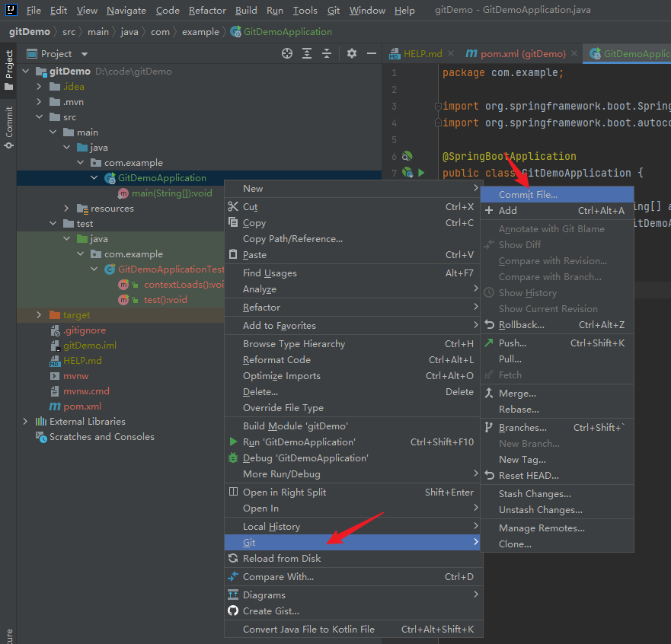The width and height of the screenshot is (671, 644).
Task: Click the plus icon next to Add
Action: [x=489, y=210]
